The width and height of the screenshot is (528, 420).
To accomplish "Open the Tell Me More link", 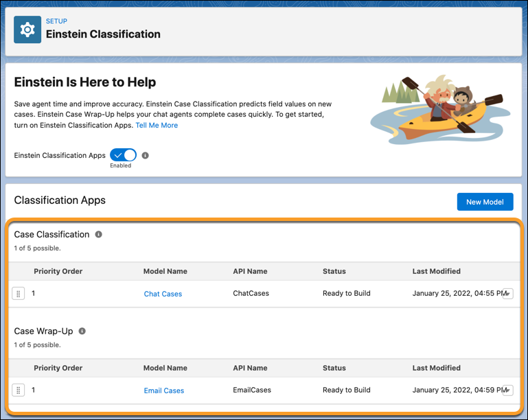I will coord(157,125).
